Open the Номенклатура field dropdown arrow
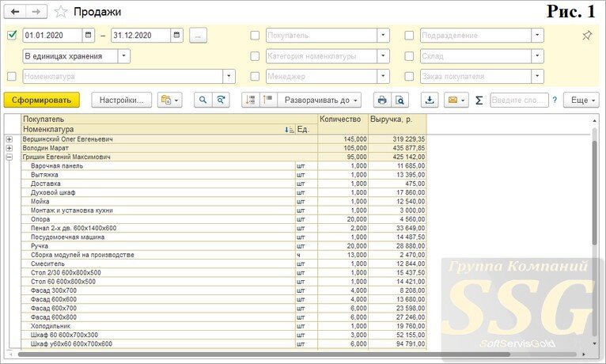Image resolution: width=606 pixels, height=364 pixels. (229, 76)
